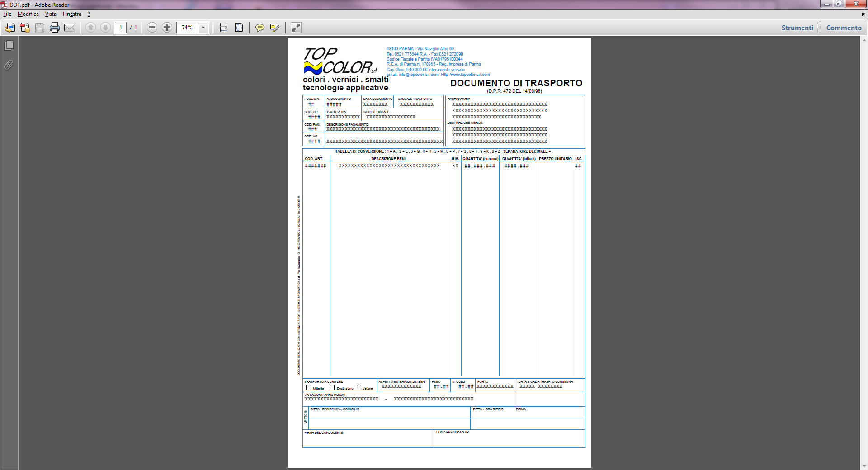Viewport: 868px width, 470px height.
Task: Expand the zoom percentage dropdown arrow
Action: coord(203,28)
